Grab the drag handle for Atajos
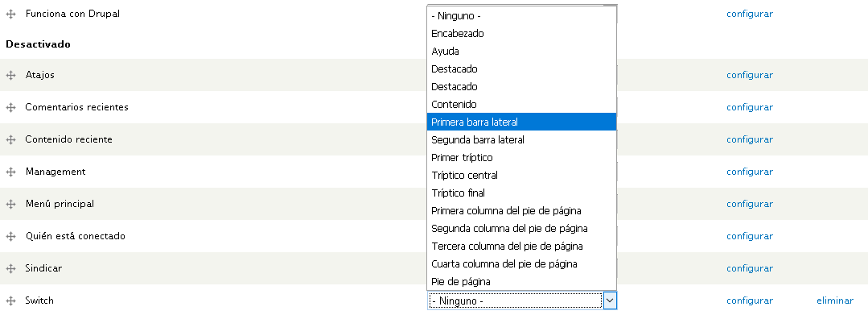 (10, 76)
